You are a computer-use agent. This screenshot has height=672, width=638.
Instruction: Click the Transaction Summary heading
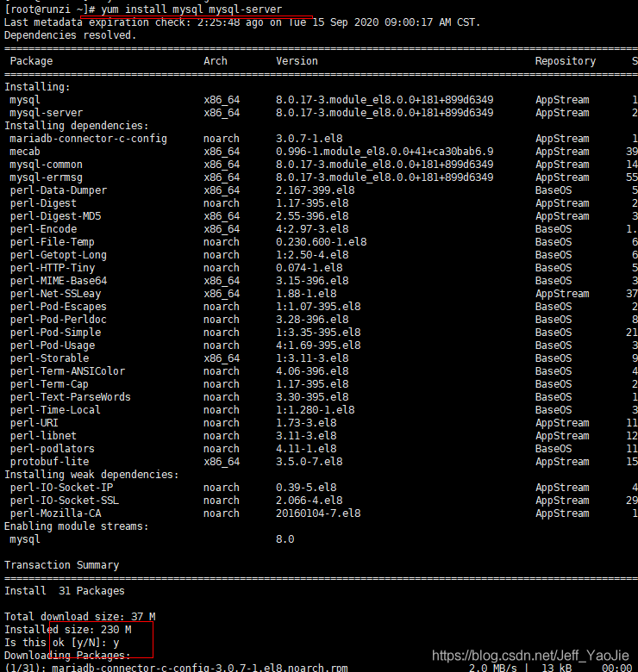(61, 565)
